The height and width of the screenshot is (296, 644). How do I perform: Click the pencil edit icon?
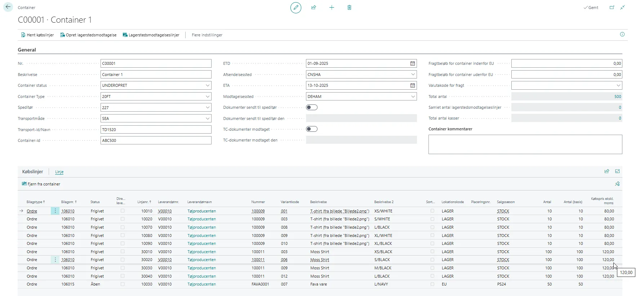pyautogui.click(x=296, y=8)
